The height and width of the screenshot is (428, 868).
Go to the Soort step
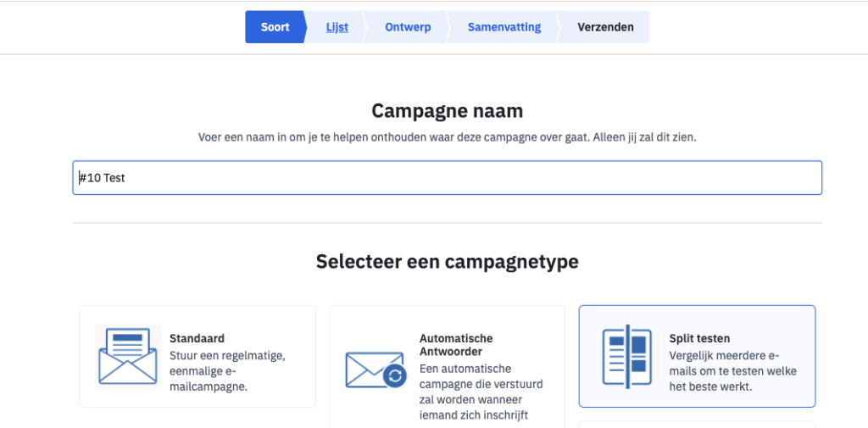(275, 27)
